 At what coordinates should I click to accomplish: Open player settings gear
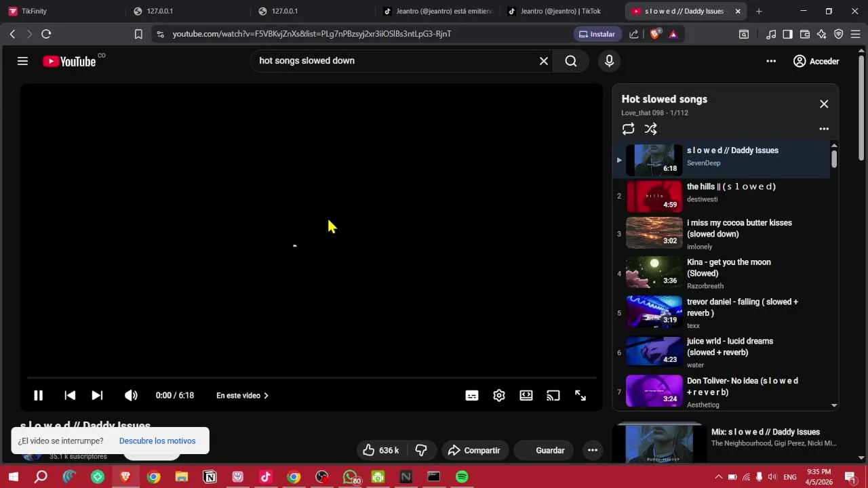coord(499,396)
